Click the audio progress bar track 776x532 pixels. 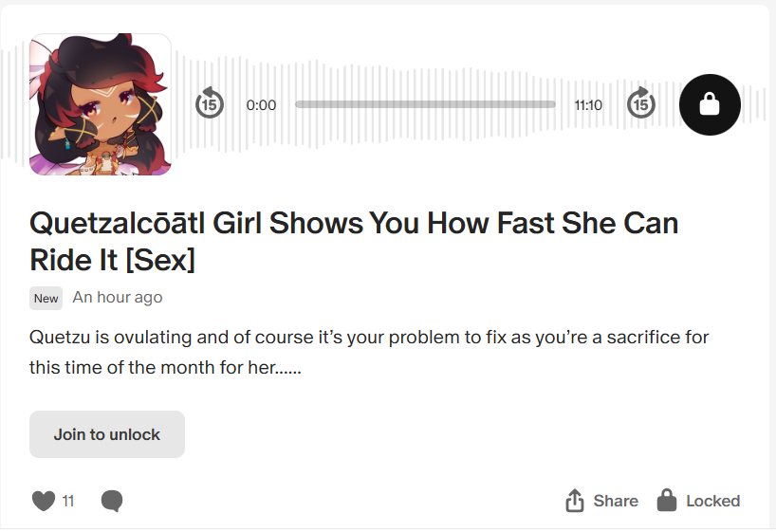tap(425, 104)
